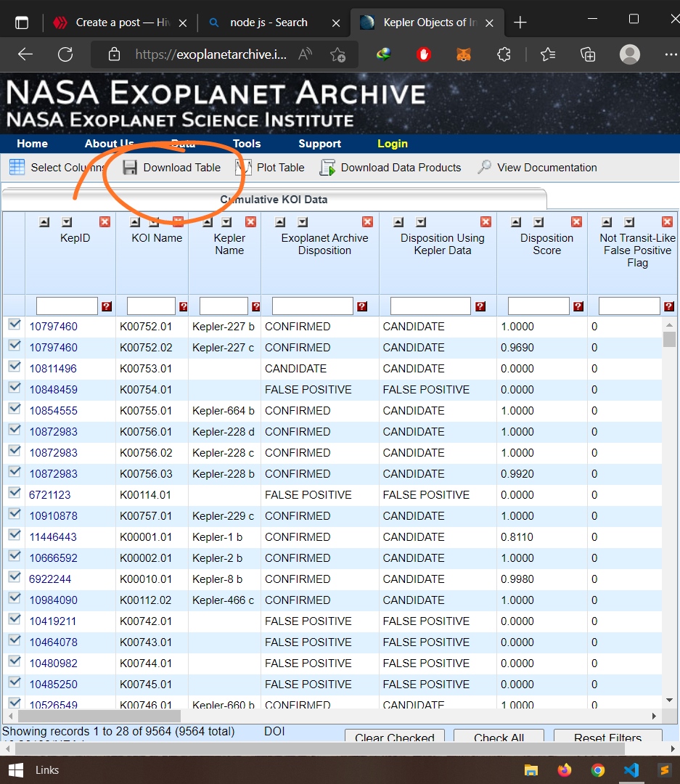Click the Download Table floppy disk icon
The image size is (680, 784).
130,168
